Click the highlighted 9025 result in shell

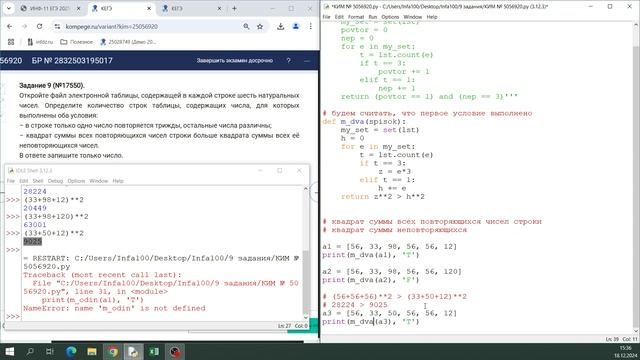tap(32, 241)
